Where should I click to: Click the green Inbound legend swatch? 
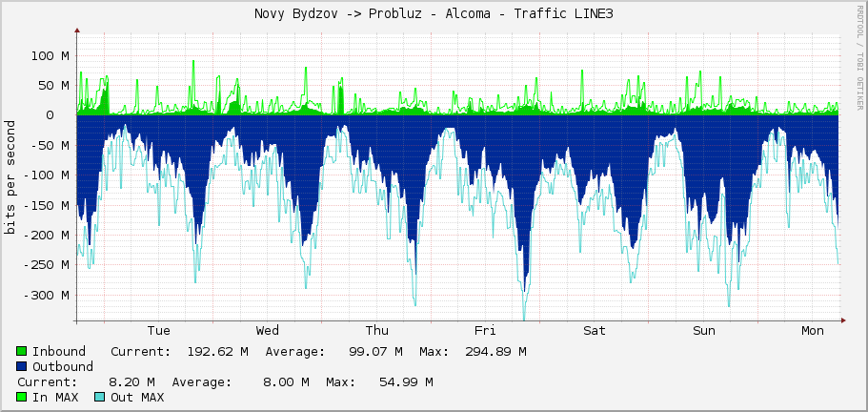(x=22, y=351)
